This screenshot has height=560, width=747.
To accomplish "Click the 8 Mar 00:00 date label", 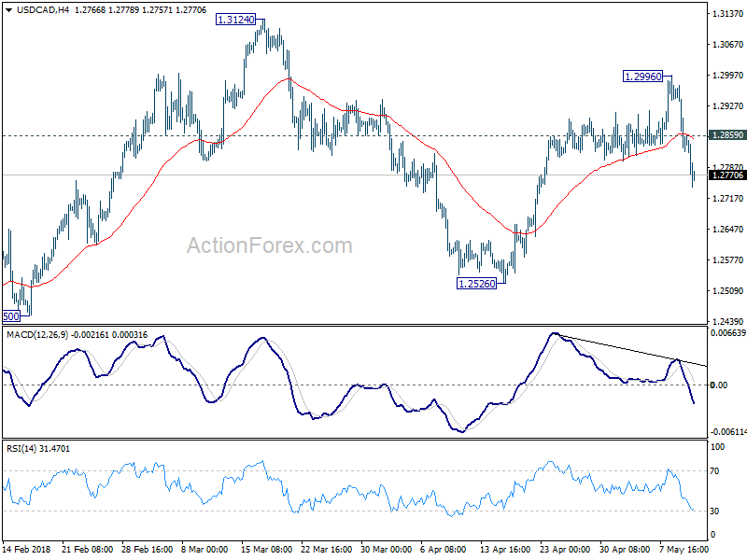I will [204, 549].
